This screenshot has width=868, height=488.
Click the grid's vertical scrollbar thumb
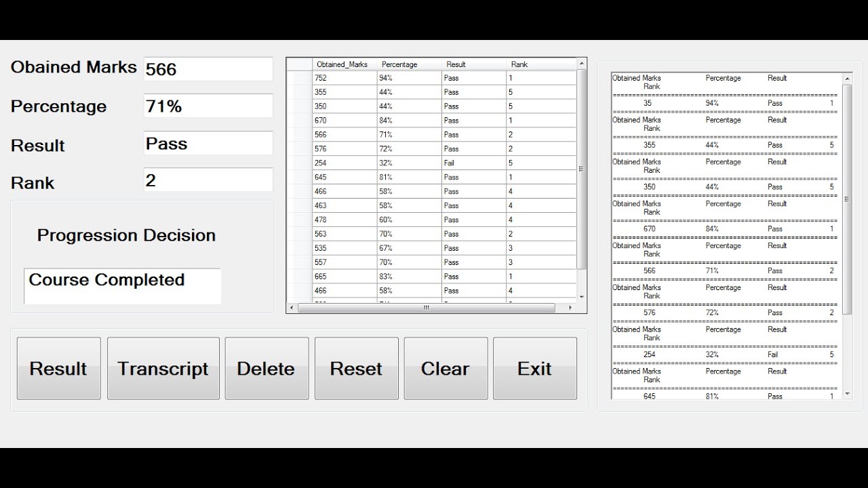point(581,169)
